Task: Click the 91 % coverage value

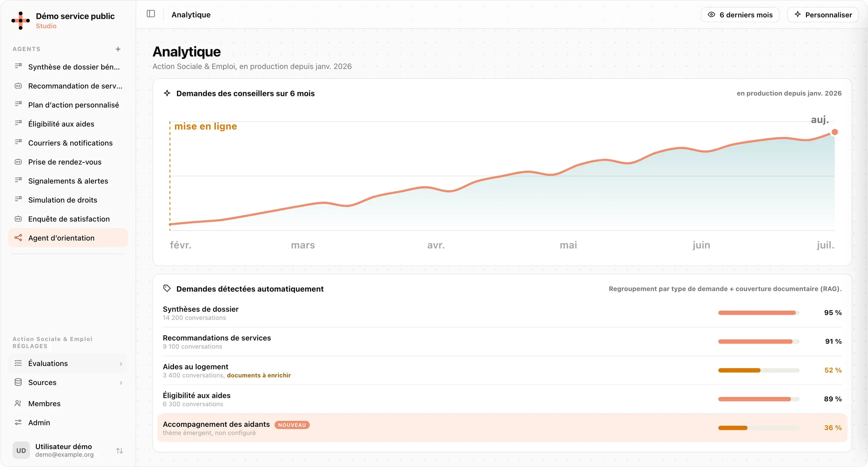Action: pos(833,341)
